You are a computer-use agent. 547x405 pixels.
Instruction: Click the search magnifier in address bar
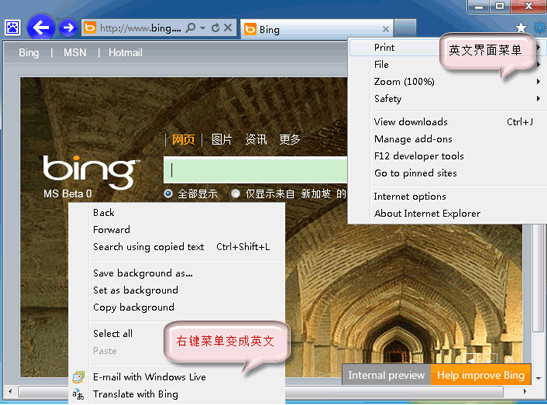coord(190,28)
